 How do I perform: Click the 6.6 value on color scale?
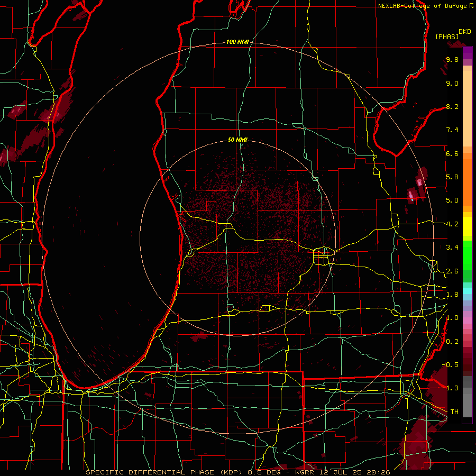click(452, 153)
